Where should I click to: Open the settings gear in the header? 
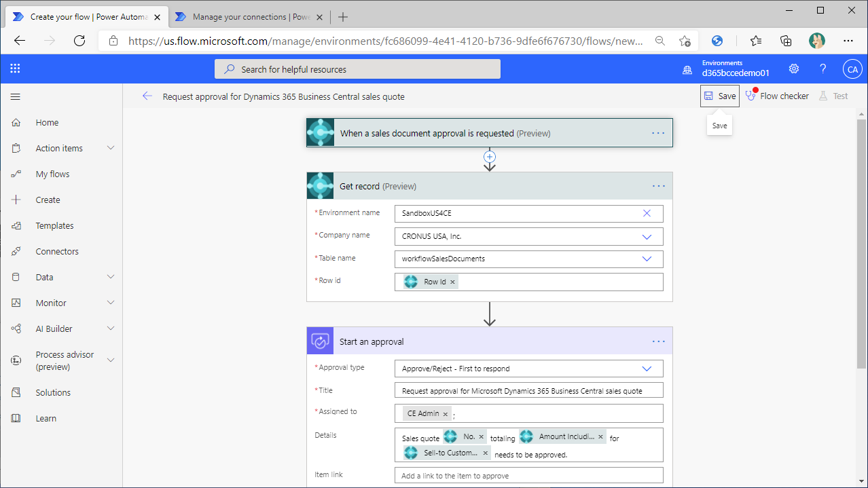[793, 69]
